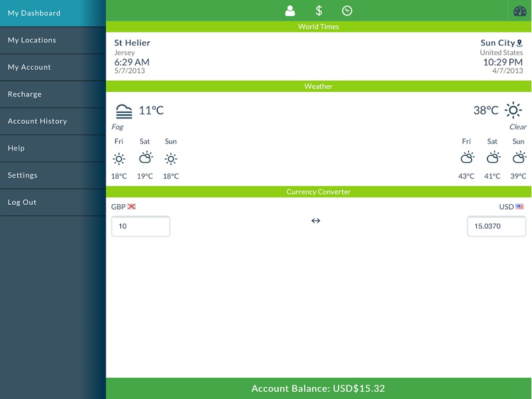
Task: Select Sun City Sunday 39°C forecast icon
Action: 519,158
